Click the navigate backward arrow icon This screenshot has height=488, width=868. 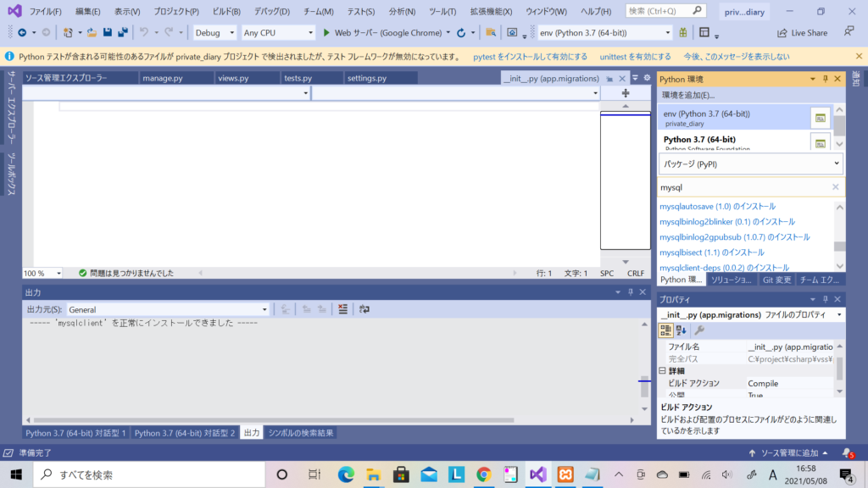click(x=22, y=33)
